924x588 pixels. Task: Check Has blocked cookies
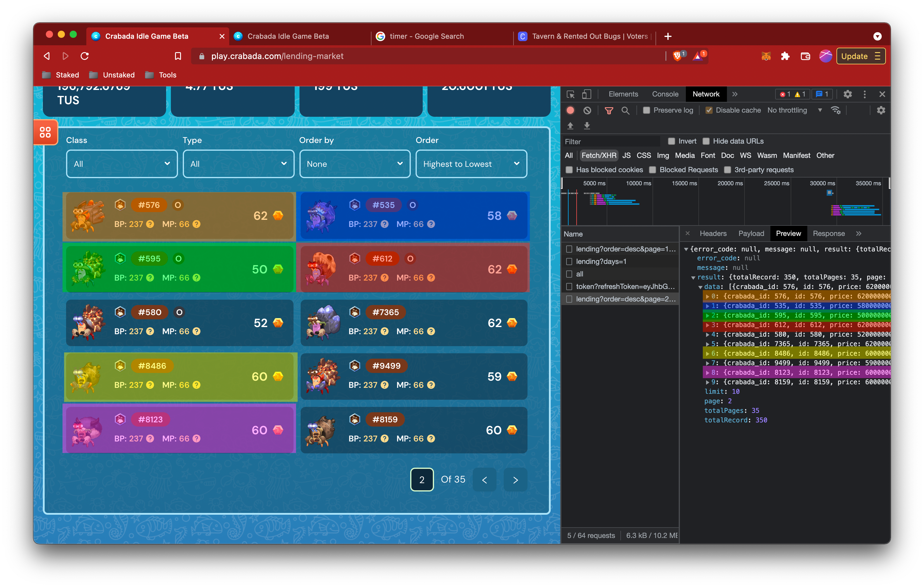point(569,170)
